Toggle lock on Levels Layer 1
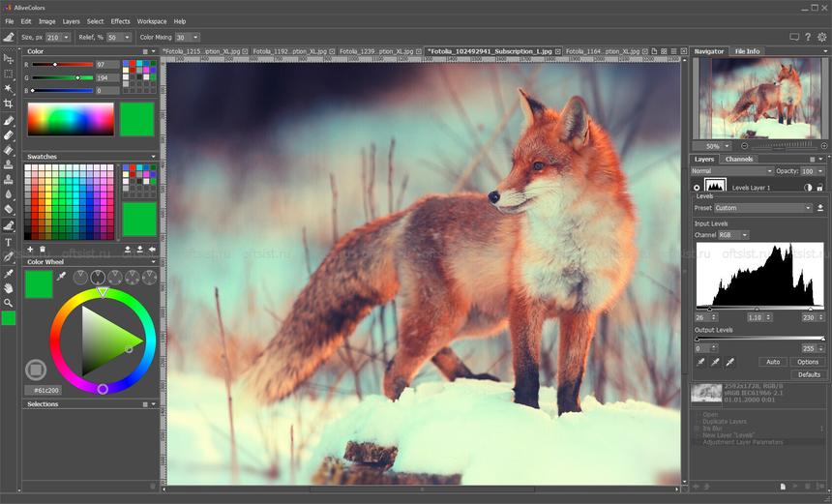Image resolution: width=832 pixels, height=504 pixels. [x=820, y=188]
